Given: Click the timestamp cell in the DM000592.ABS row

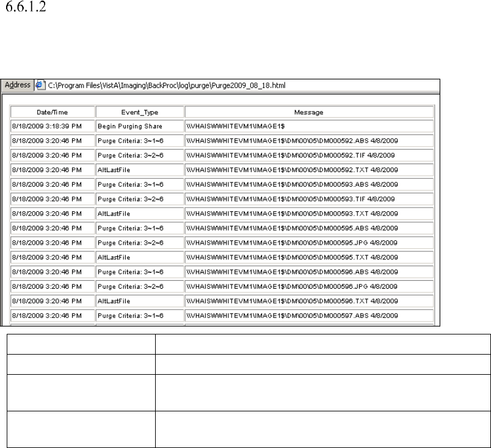Looking at the screenshot, I should tap(53, 141).
